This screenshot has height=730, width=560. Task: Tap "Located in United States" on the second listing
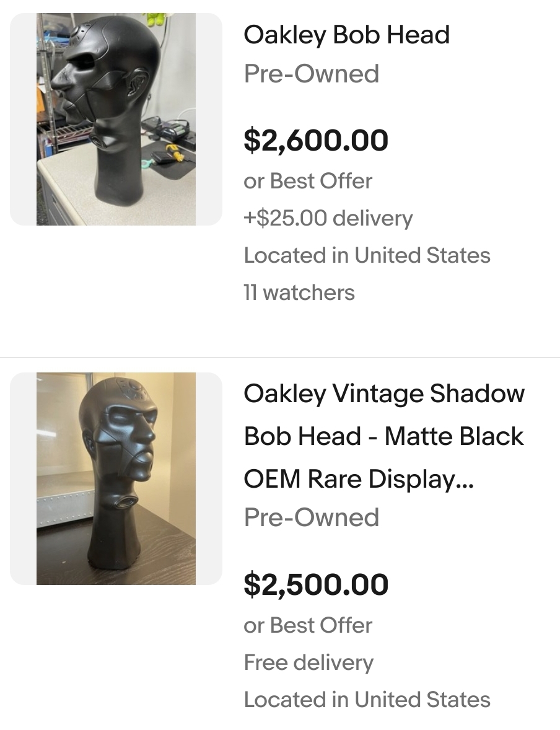(x=367, y=700)
